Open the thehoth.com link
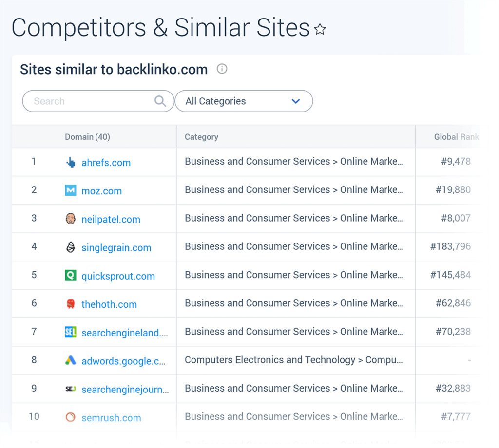The width and height of the screenshot is (499, 448). click(x=109, y=304)
